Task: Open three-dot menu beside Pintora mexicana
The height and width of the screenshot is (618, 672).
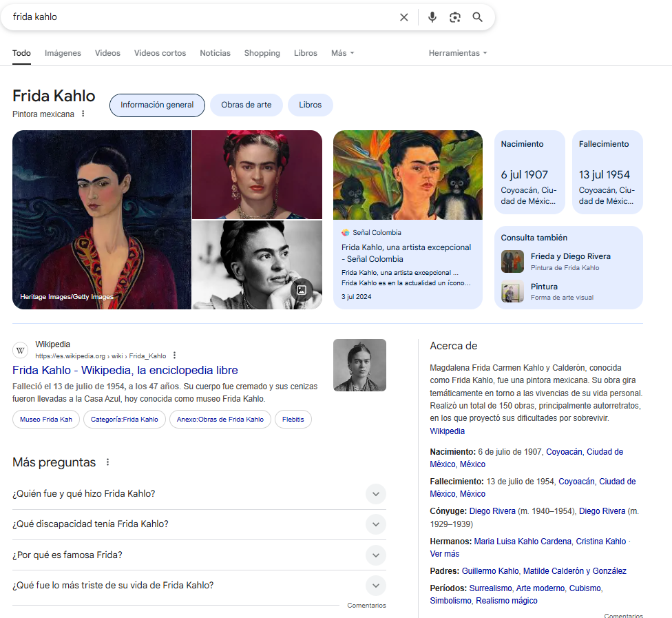Action: click(83, 114)
